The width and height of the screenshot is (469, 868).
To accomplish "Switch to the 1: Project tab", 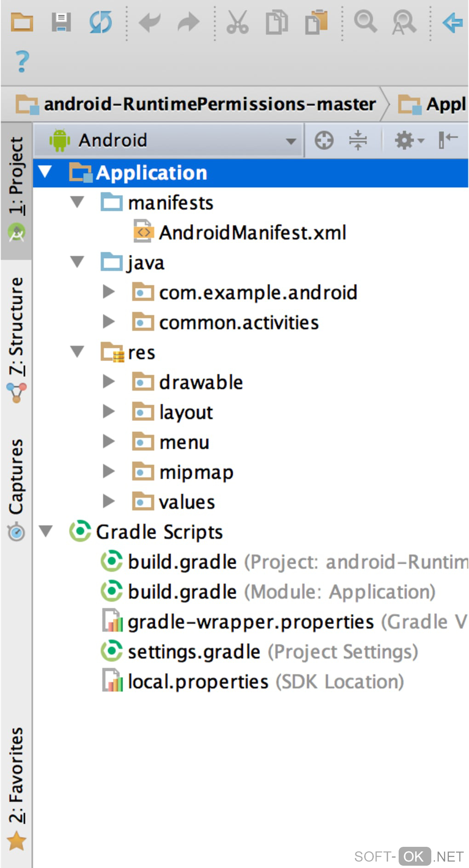I will point(16,190).
